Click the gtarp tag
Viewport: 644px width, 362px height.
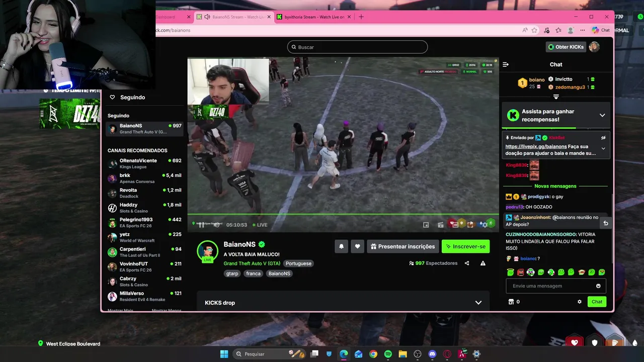(232, 274)
